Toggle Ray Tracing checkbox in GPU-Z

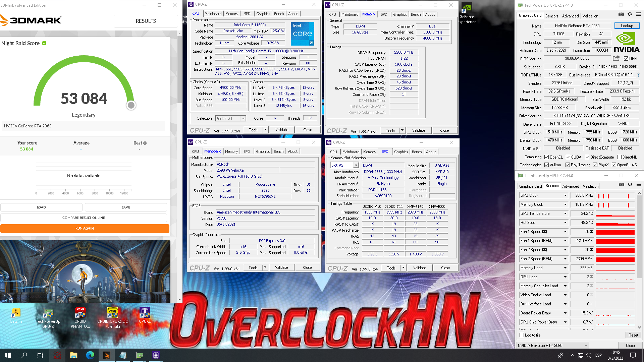click(x=568, y=165)
